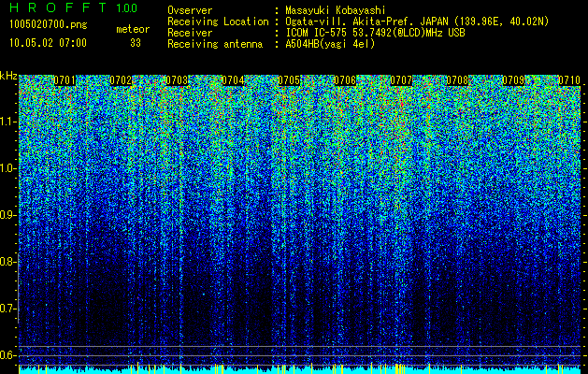
Task: Select the ICOM IC-575 receiver value
Action: (x=375, y=33)
